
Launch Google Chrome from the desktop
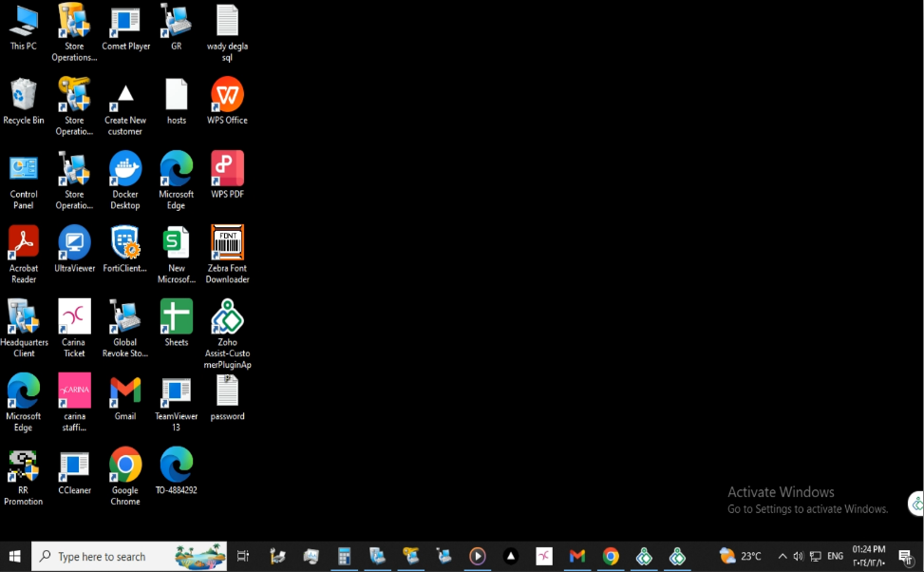125,476
